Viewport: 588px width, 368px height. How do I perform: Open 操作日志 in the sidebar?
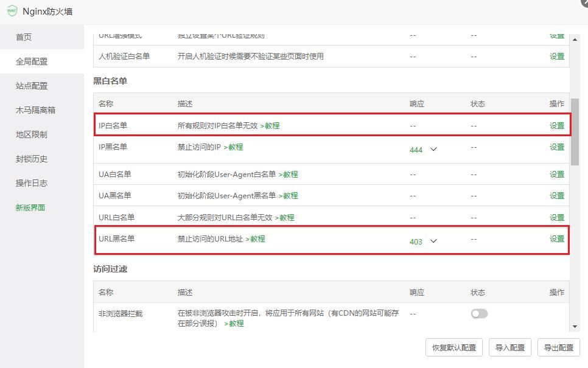[32, 183]
